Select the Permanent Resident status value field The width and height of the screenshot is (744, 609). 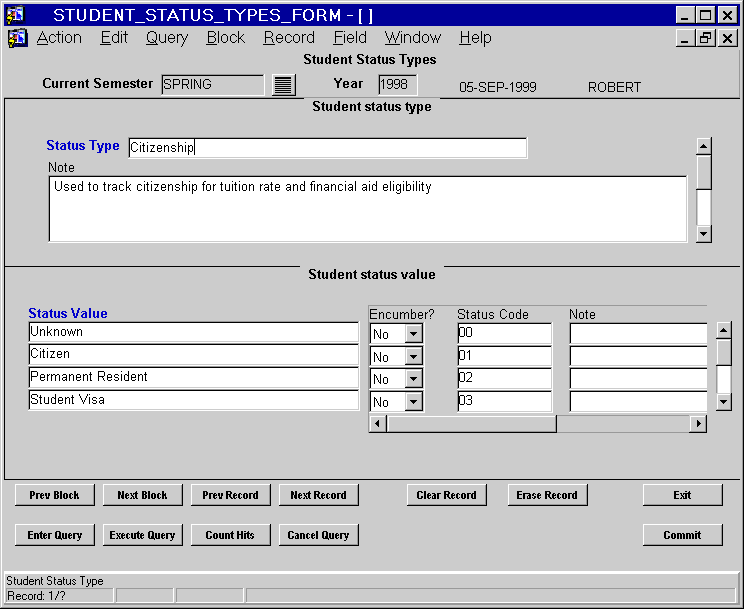(x=194, y=377)
